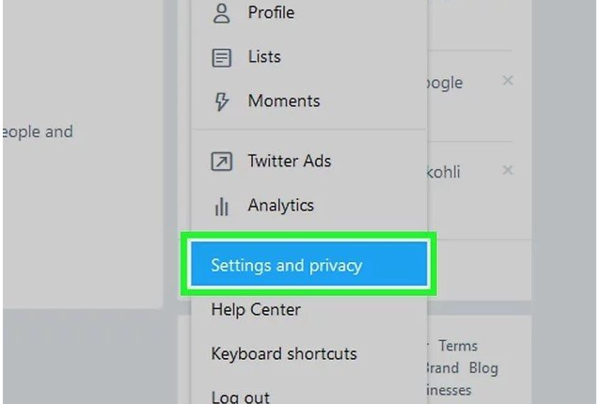Open Settings and privacy

(287, 266)
